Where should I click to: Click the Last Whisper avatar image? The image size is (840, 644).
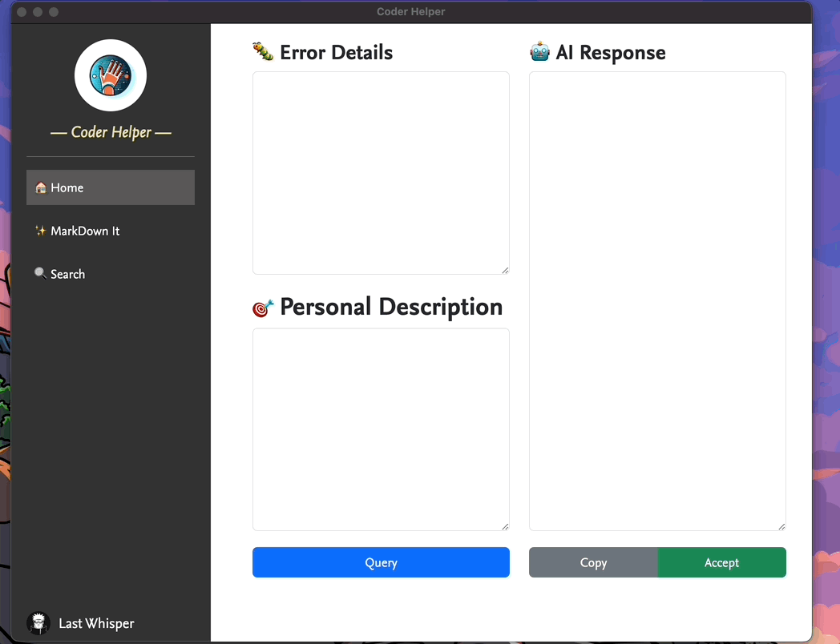[x=38, y=622]
